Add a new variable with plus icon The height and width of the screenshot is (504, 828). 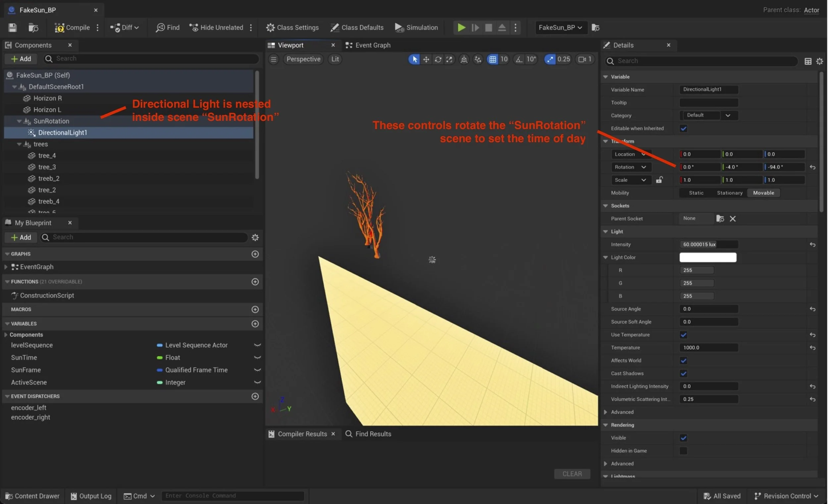[x=255, y=324]
